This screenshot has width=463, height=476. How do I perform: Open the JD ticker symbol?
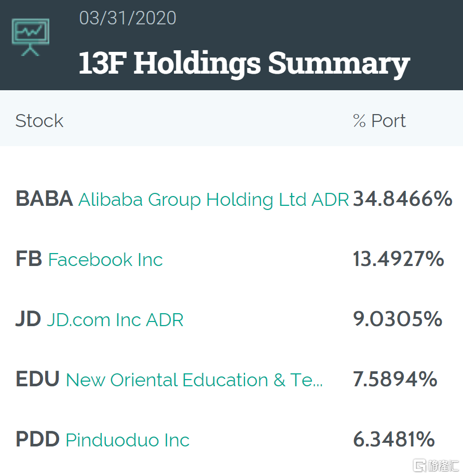[29, 319]
